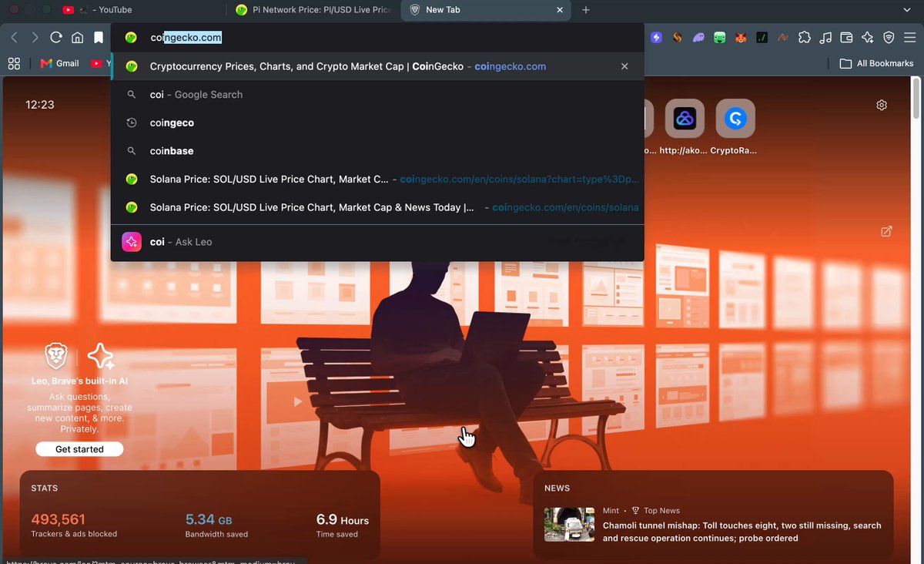Remove the CoinGecko suggestion with its X

point(624,66)
